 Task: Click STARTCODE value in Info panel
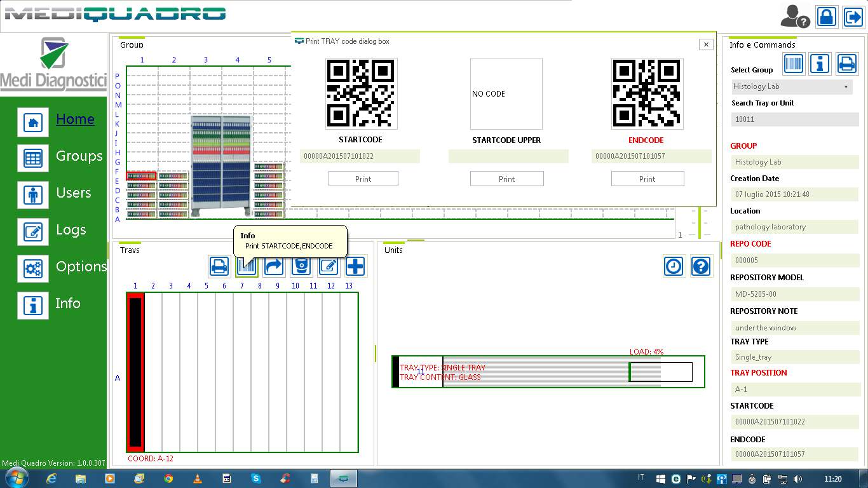click(794, 422)
